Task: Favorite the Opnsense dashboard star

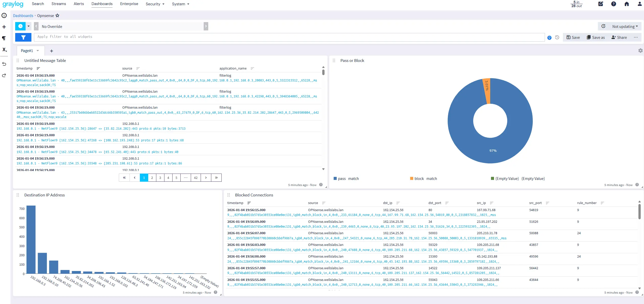Action: click(57, 15)
